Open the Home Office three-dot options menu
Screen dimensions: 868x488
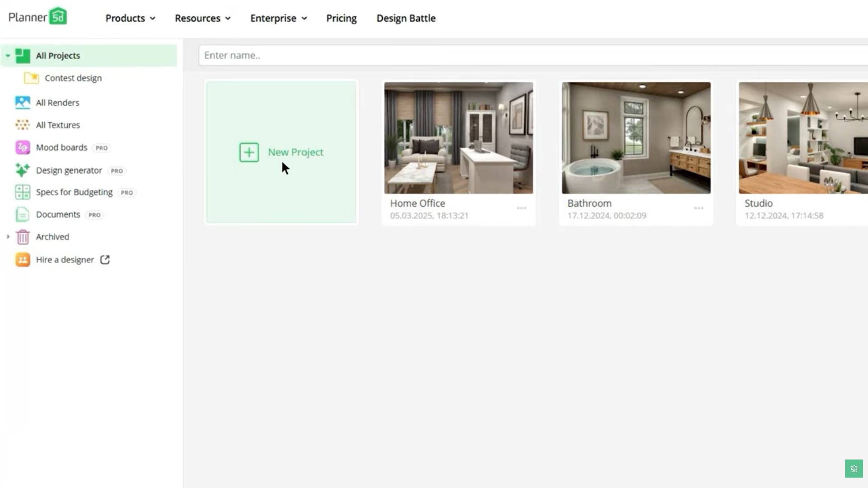coord(522,208)
